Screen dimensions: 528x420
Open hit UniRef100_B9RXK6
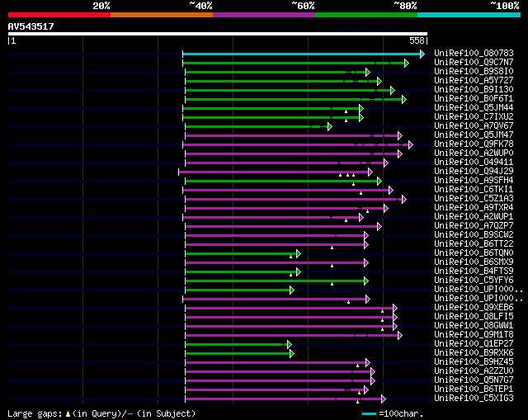pos(474,353)
